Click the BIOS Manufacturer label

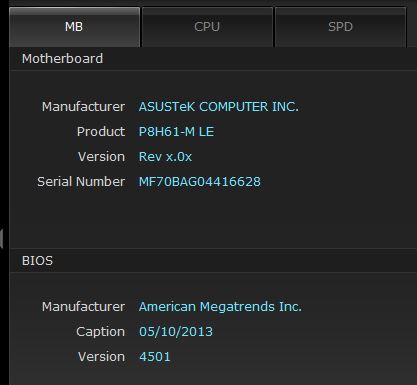pyautogui.click(x=83, y=307)
